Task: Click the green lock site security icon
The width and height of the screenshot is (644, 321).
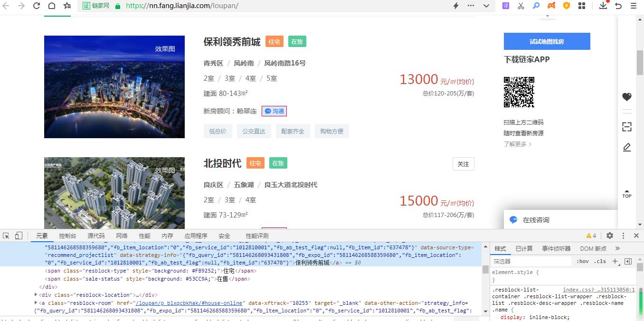Action: [x=117, y=6]
